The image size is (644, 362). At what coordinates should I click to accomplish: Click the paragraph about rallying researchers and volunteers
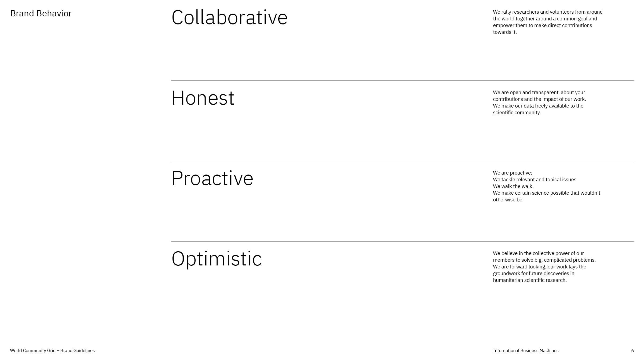548,22
